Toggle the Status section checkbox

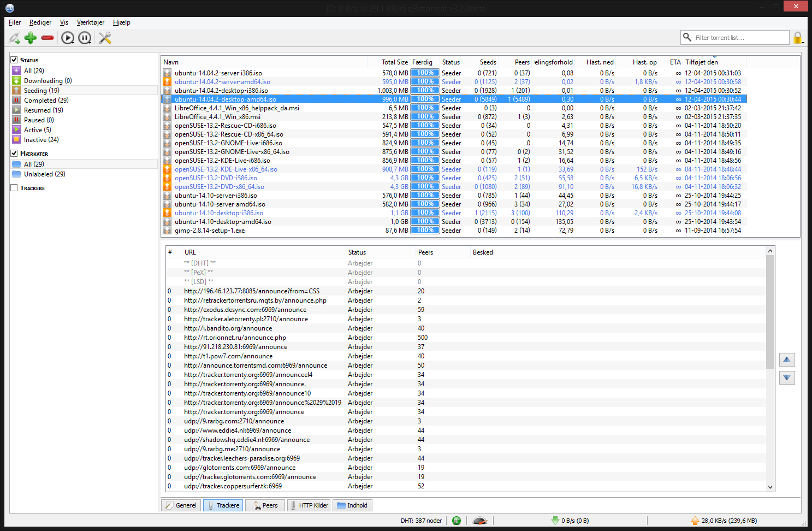[14, 60]
